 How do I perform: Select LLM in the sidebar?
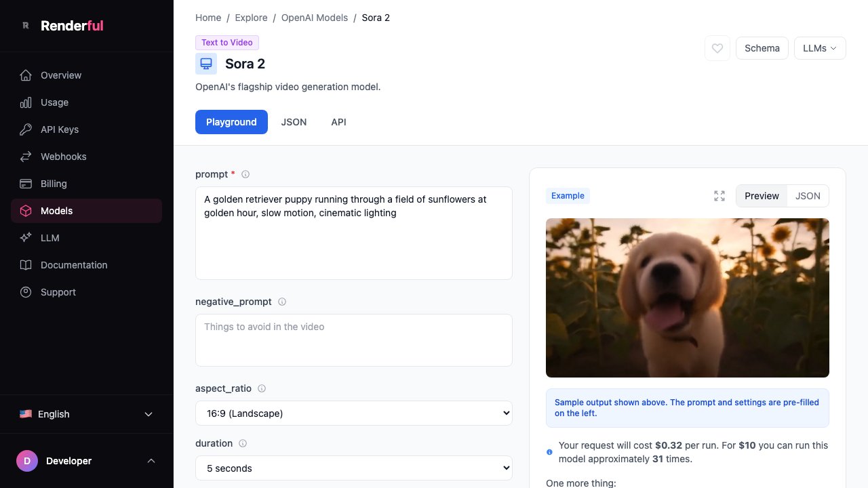(x=50, y=238)
